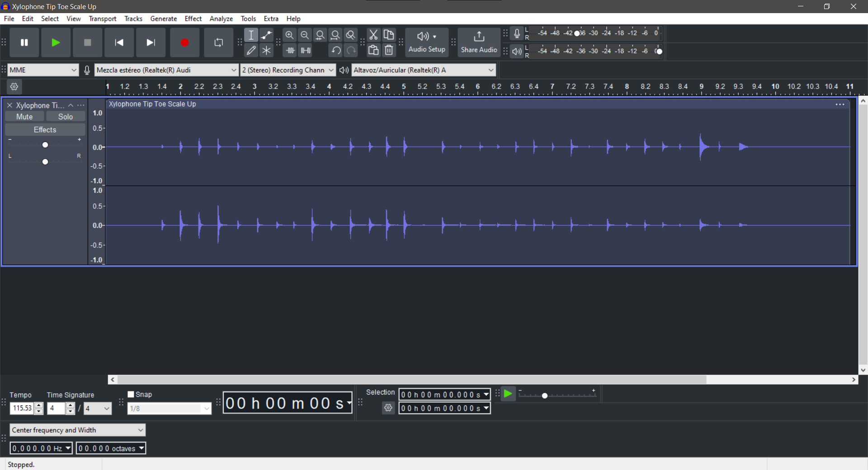Open Center frequency and Width dropdown
This screenshot has width=868, height=470.
point(78,430)
